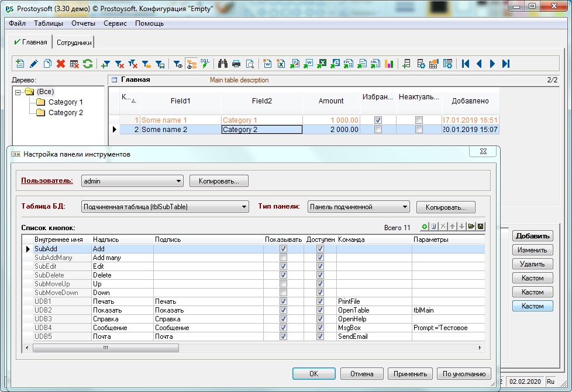Click the colored bar chart icon

pos(390,64)
